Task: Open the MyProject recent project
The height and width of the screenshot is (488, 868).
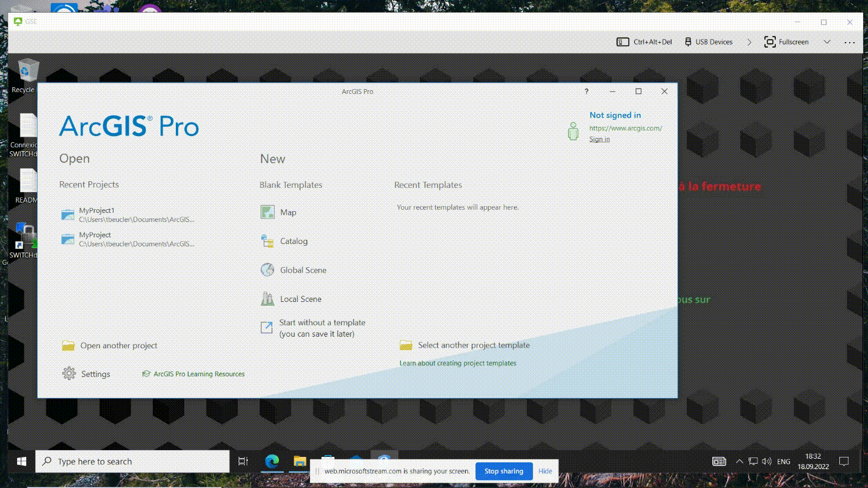Action: 95,235
